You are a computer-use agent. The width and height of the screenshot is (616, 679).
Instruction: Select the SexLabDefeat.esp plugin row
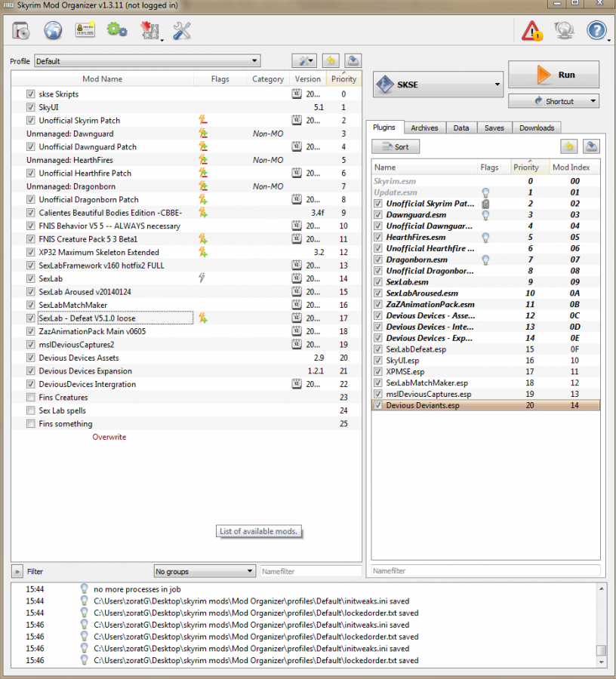485,349
